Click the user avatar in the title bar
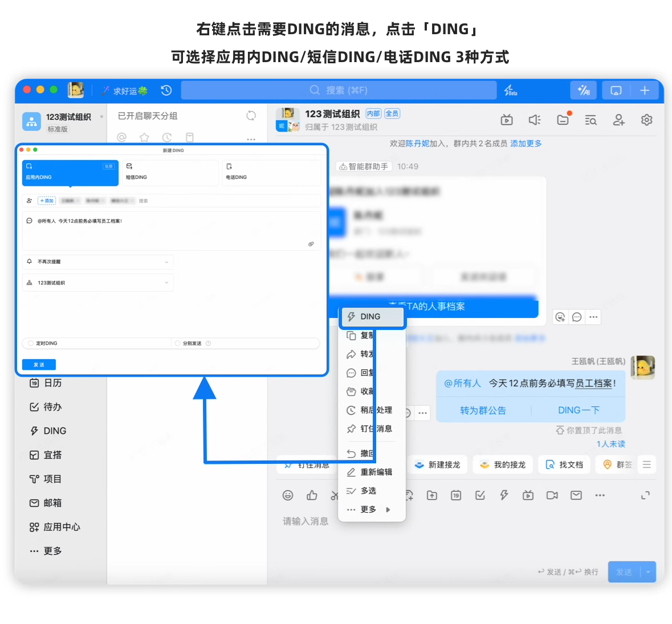672x624 pixels. [x=76, y=90]
